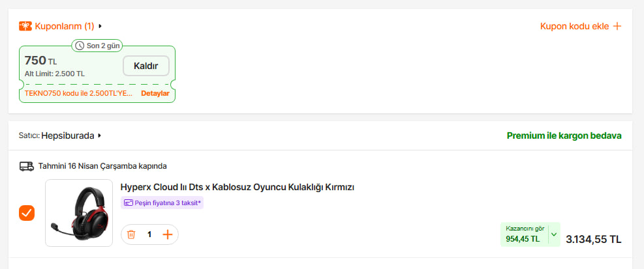Click the trash icon to delete item
Viewport: 644px width, 269px height.
(x=131, y=234)
